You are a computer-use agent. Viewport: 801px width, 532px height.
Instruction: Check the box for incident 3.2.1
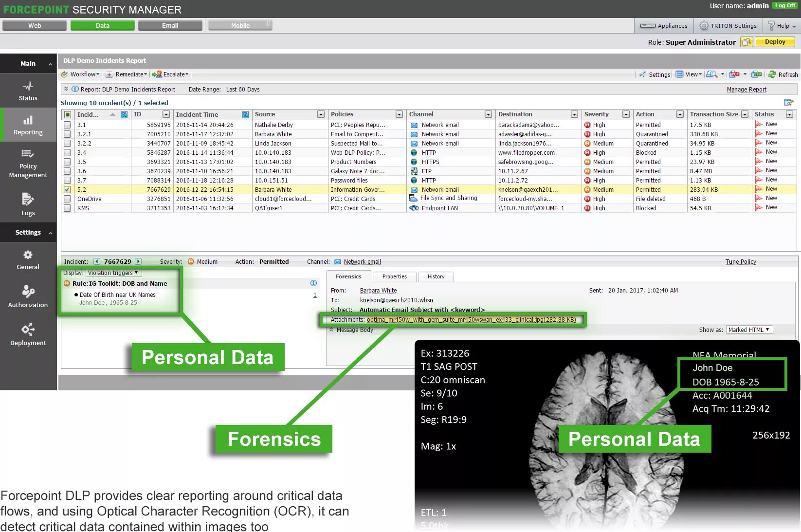tap(67, 134)
